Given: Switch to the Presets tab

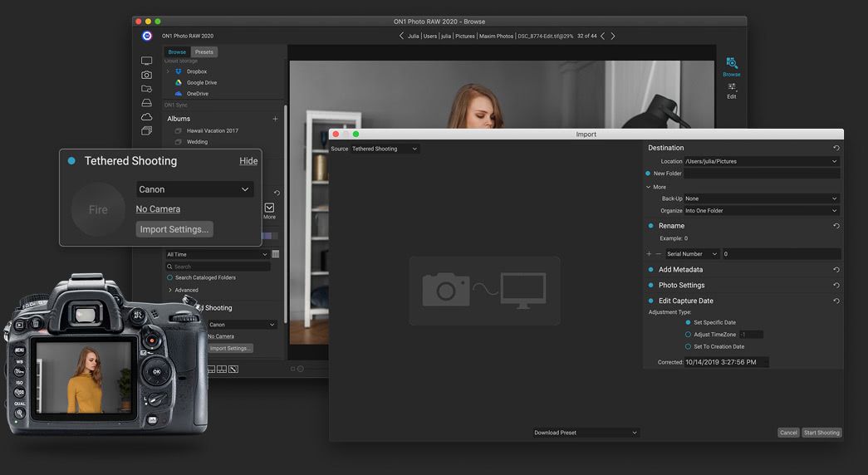Looking at the screenshot, I should [204, 52].
